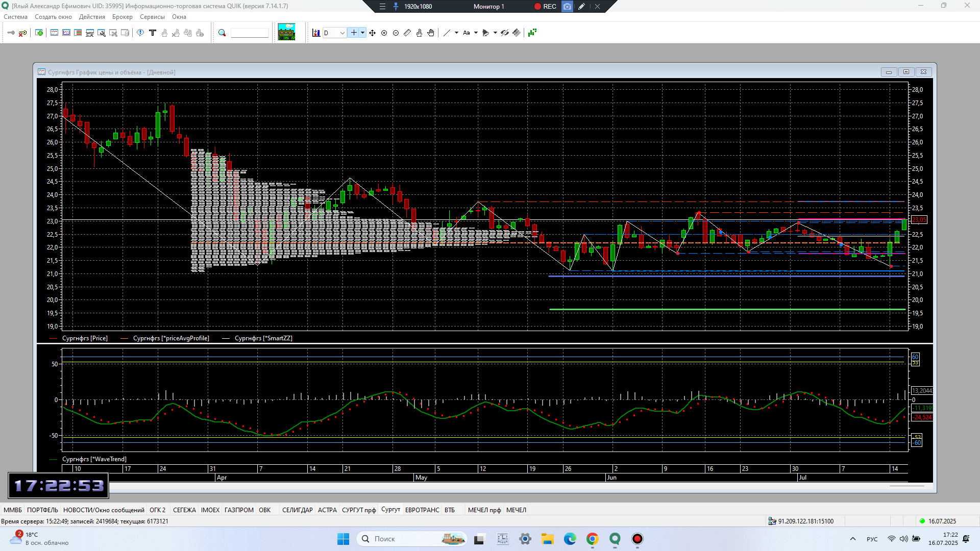This screenshot has width=980, height=551.
Task: Select the ruler measurement tool
Action: (407, 33)
